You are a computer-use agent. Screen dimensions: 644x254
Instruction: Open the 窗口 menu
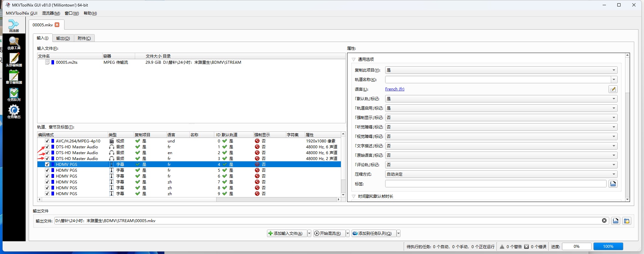pyautogui.click(x=72, y=13)
